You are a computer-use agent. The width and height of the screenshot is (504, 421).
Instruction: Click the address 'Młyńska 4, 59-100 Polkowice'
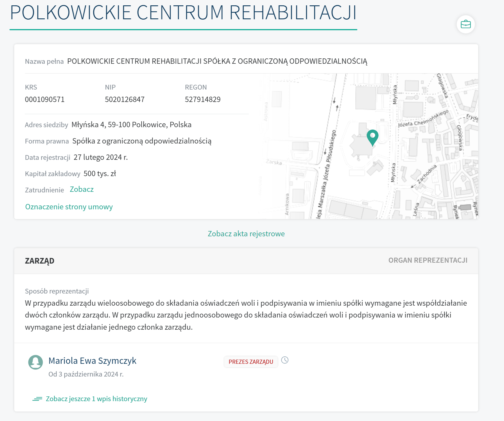(131, 125)
